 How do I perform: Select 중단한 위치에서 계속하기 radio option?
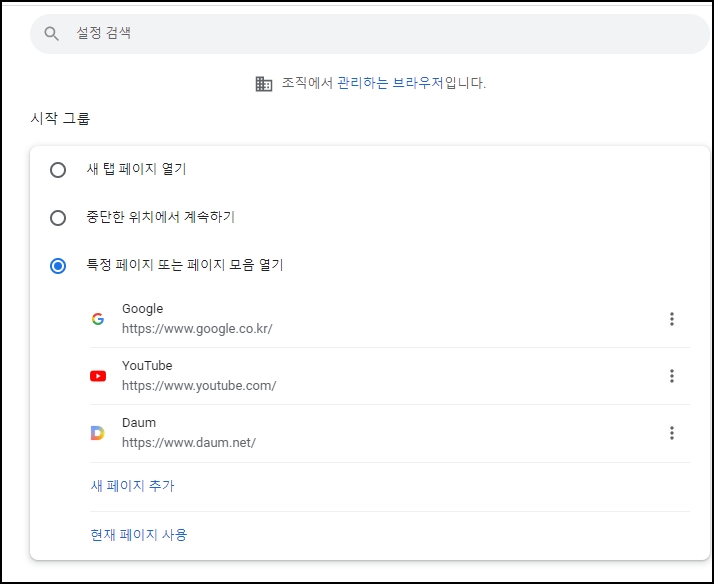pyautogui.click(x=58, y=218)
